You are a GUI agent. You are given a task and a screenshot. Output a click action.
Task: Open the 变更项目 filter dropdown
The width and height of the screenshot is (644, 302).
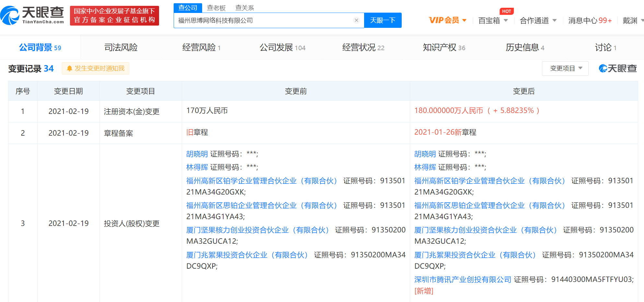565,68
